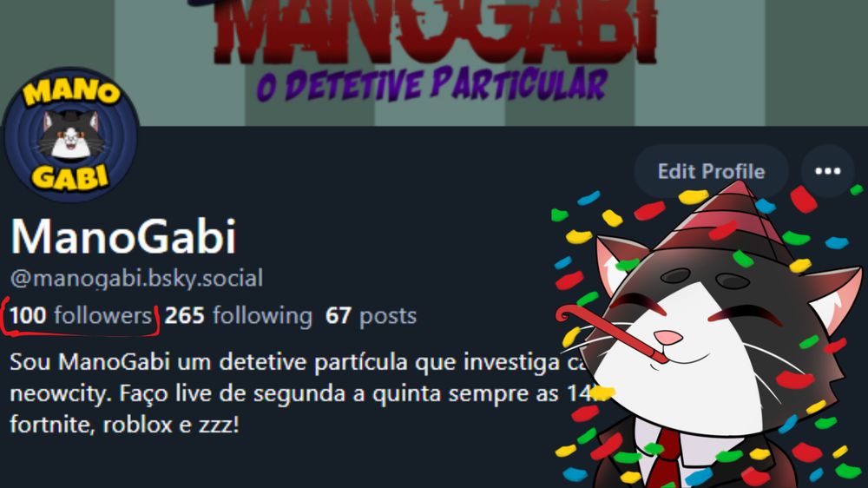Click the 'O Detetive Particular' banner subtitle

[431, 85]
